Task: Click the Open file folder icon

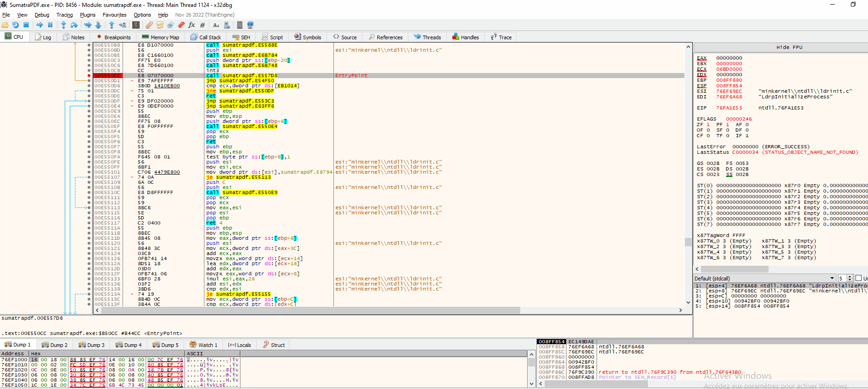Action: pyautogui.click(x=5, y=25)
